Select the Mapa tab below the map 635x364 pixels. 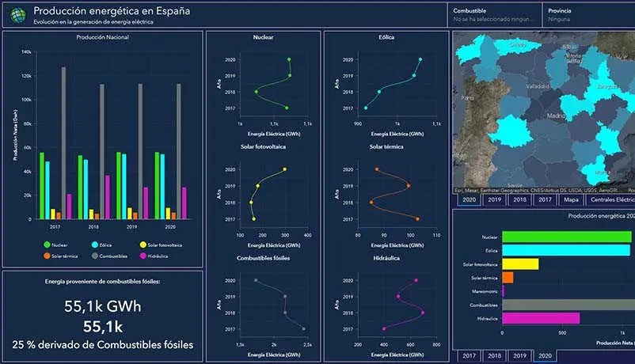click(x=571, y=200)
